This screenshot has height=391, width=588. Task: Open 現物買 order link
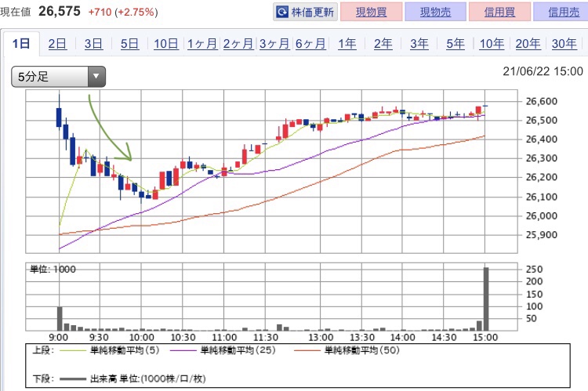click(372, 12)
